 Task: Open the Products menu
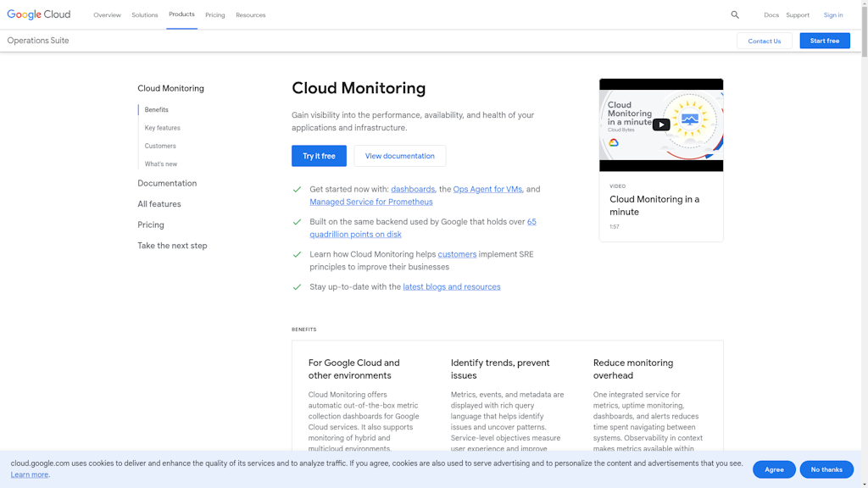(x=181, y=14)
